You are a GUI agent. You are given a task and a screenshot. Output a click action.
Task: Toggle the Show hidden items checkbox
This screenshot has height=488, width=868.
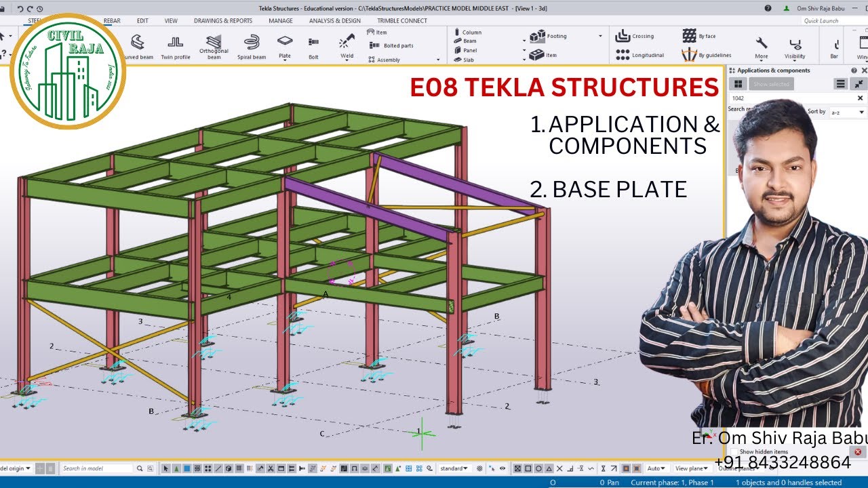click(734, 451)
